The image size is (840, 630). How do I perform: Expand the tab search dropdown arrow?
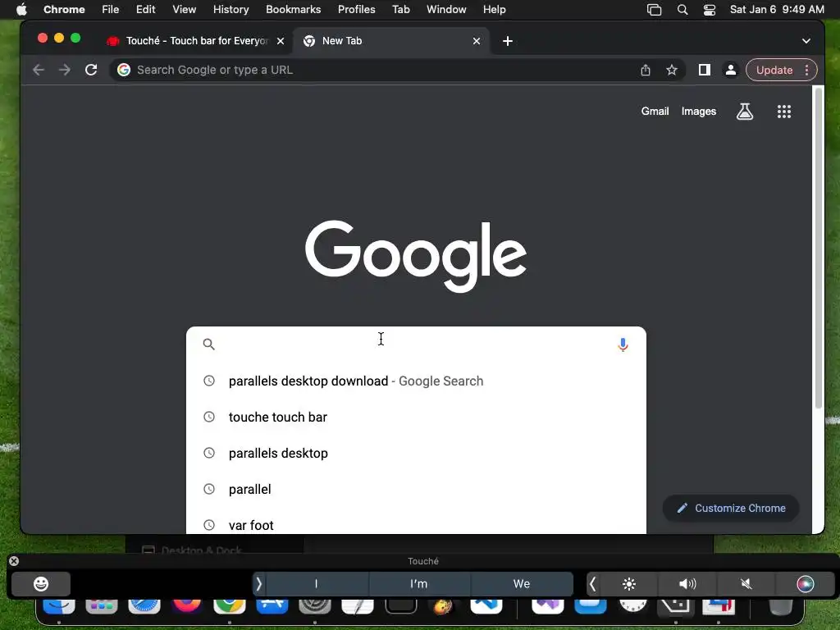pos(806,41)
